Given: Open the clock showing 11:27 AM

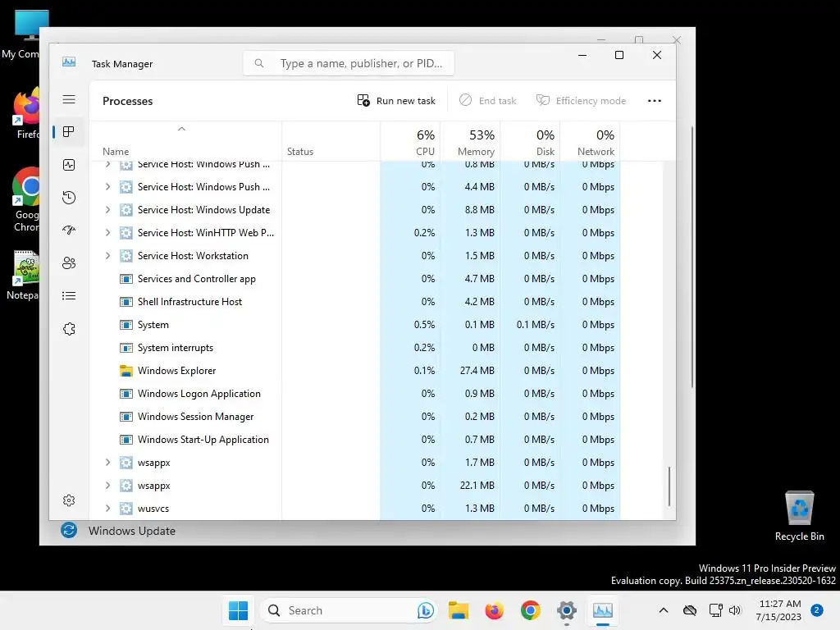Looking at the screenshot, I should pos(779,610).
